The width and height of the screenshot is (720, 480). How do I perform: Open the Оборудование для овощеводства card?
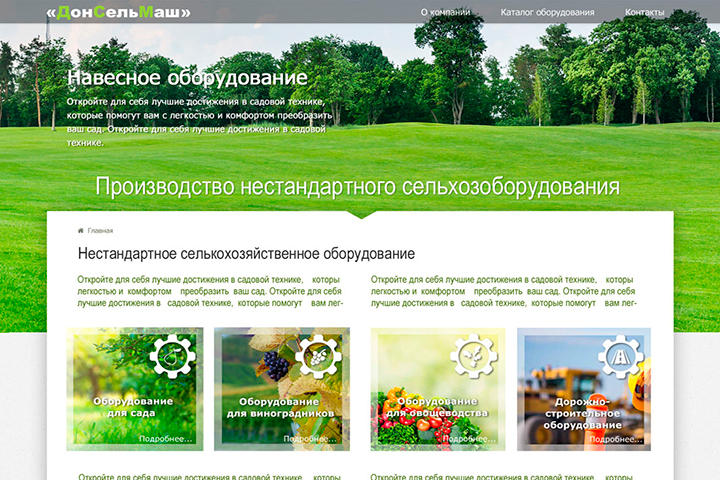click(x=438, y=389)
